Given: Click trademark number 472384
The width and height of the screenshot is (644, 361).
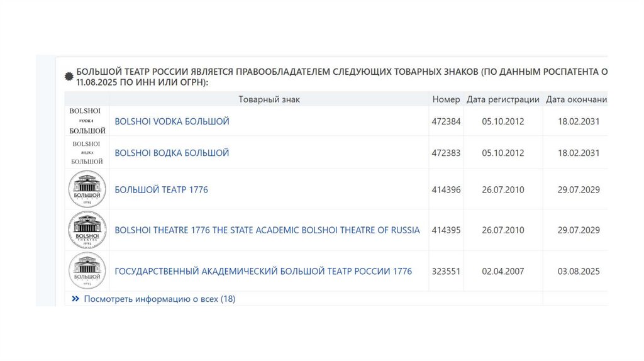Looking at the screenshot, I should click(x=446, y=121).
